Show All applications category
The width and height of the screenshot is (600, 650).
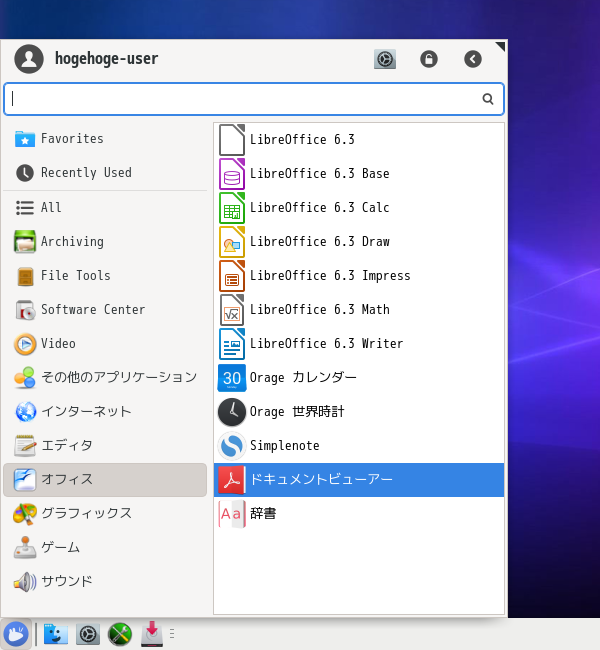point(105,208)
